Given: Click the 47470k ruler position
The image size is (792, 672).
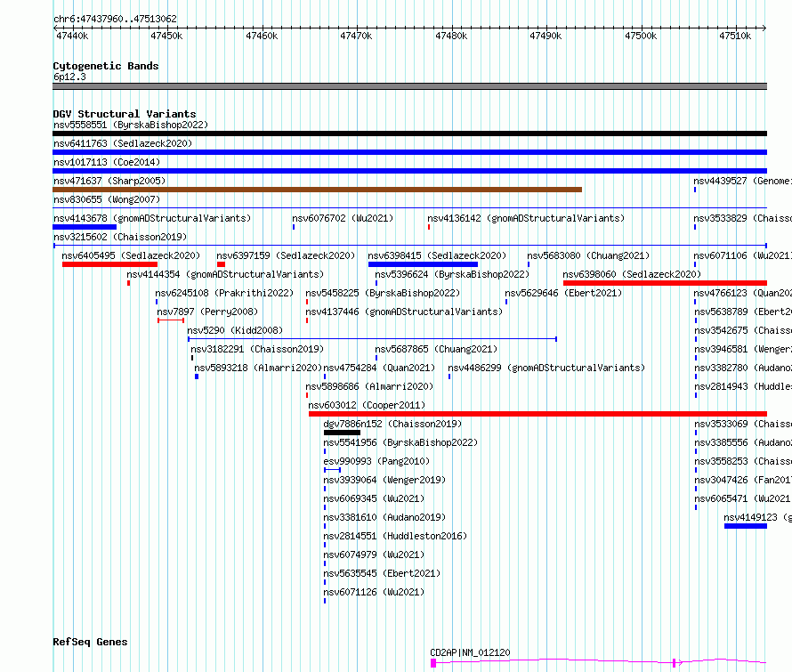Looking at the screenshot, I should [x=356, y=36].
